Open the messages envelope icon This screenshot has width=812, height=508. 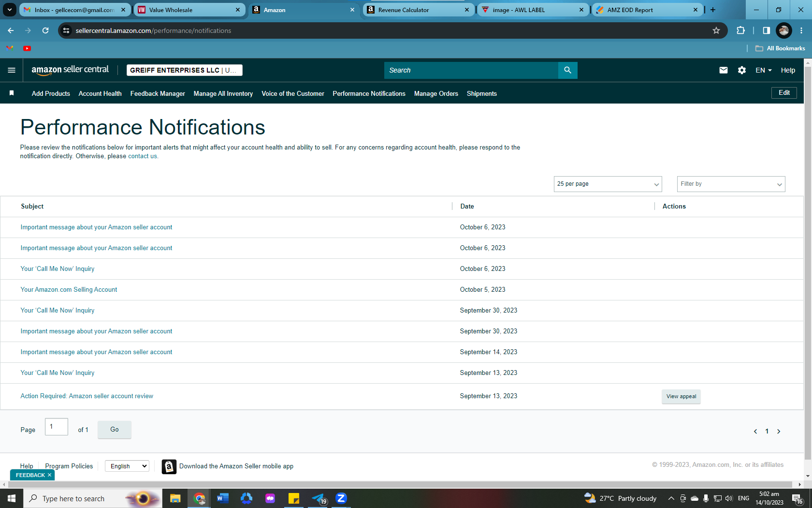click(x=723, y=70)
